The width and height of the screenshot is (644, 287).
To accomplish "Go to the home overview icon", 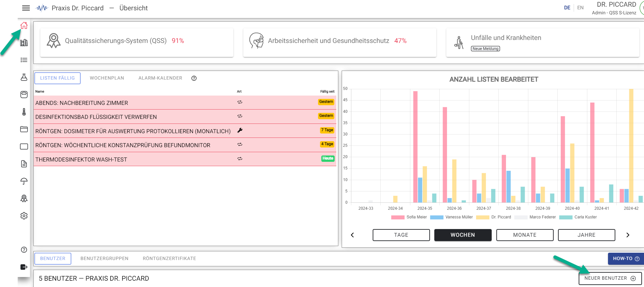I will [24, 25].
